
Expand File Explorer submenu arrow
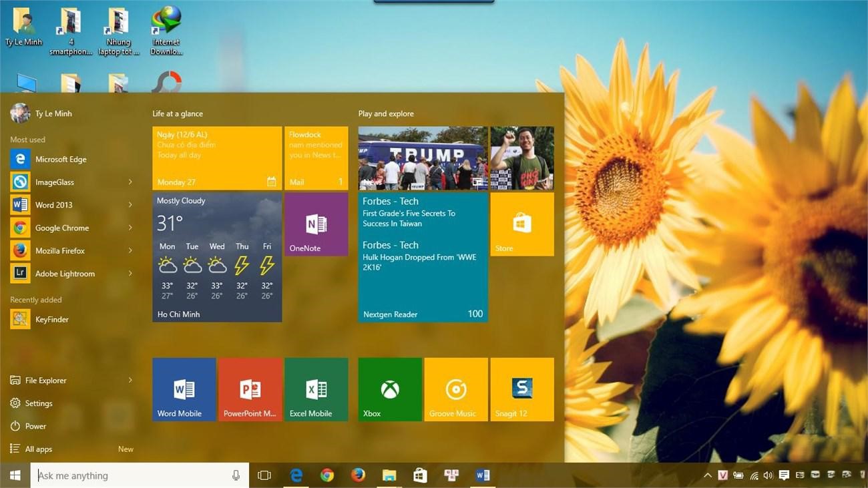point(130,381)
